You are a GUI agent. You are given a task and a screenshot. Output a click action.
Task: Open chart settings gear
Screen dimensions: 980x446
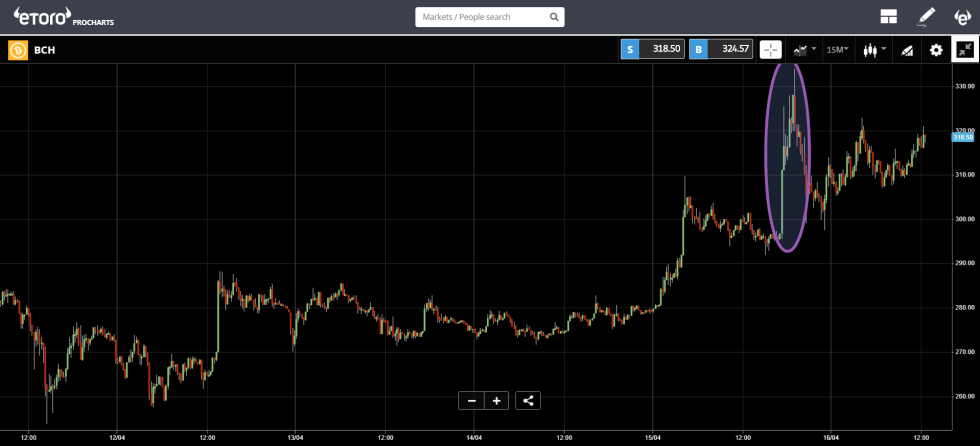click(x=936, y=50)
